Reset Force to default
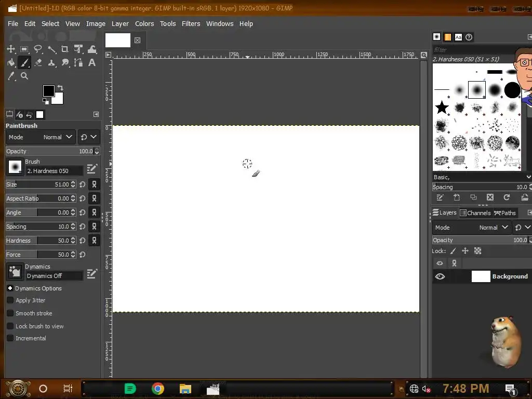Viewport: 532px width, 399px height. point(83,255)
